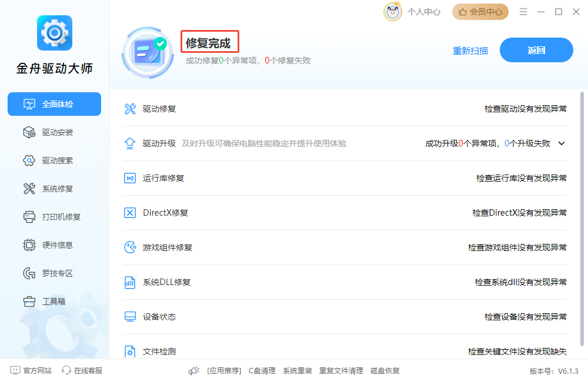Click the 游戏组件修复 icon
The height and width of the screenshot is (382, 588).
130,247
